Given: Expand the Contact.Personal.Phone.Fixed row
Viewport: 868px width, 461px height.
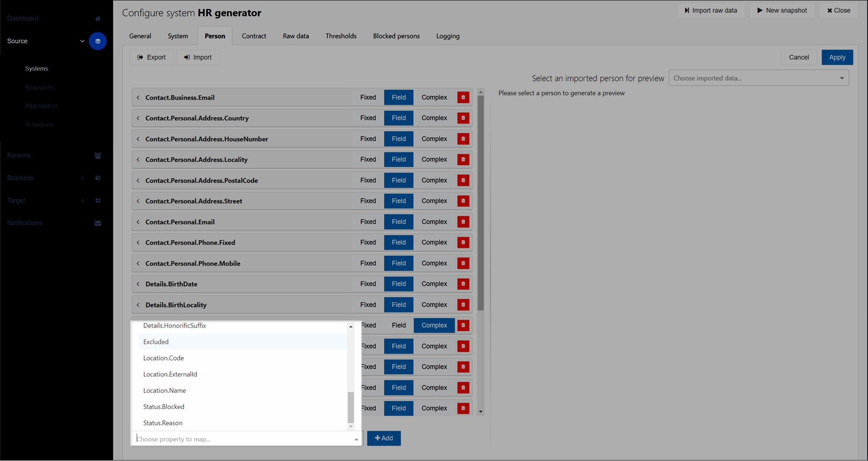Looking at the screenshot, I should [138, 242].
